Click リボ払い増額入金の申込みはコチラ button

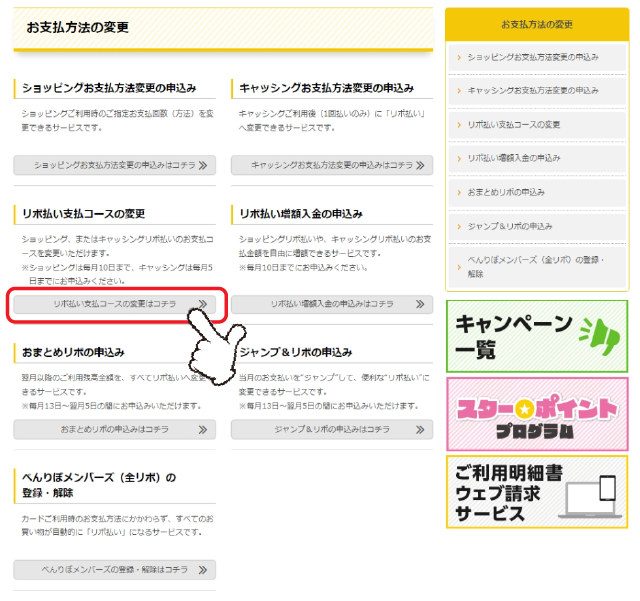point(332,304)
